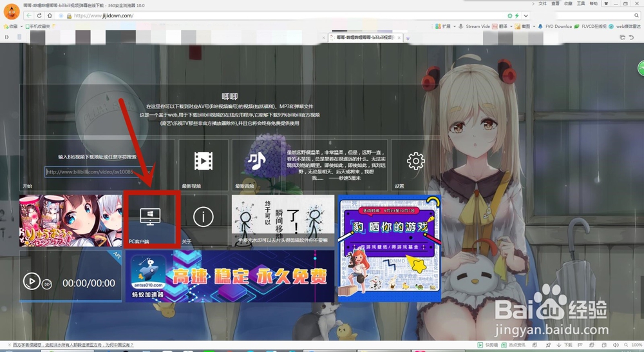Click the new tab button after active tab
The image size is (644, 352).
[408, 38]
